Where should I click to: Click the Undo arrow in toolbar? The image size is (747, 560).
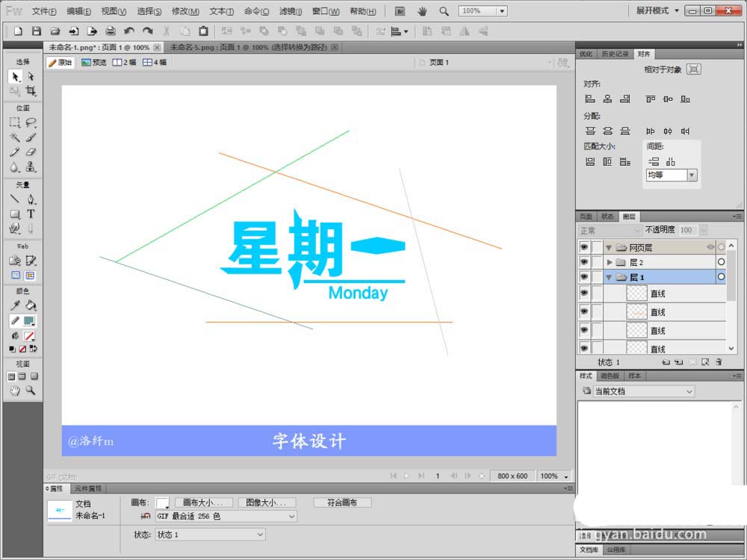128,31
